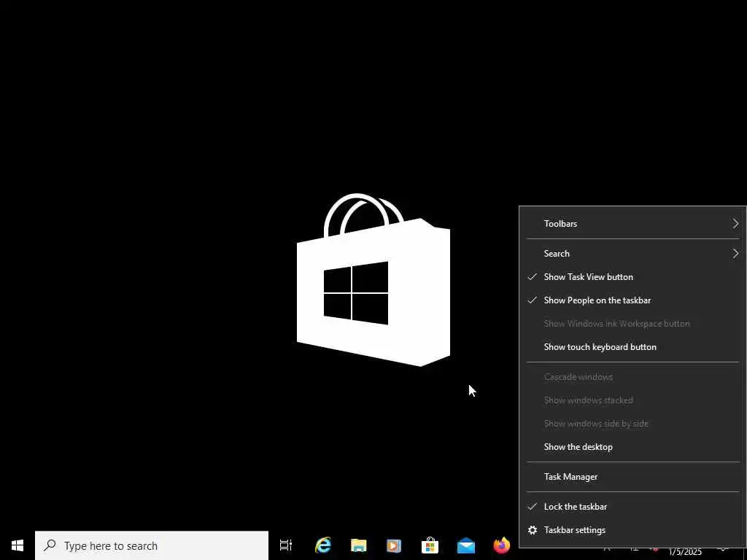The width and height of the screenshot is (747, 560).
Task: Open Task Manager from context menu
Action: [x=632, y=477]
